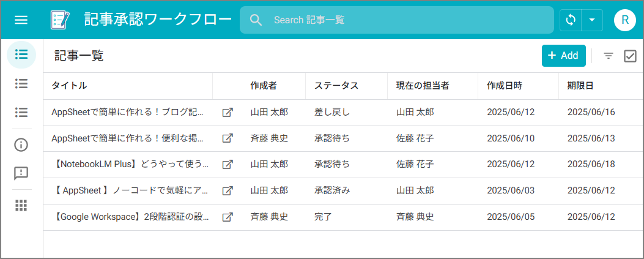Open article 【Google Workspace】2段階認証の設...
Screen dimensions: 644x259
point(131,217)
